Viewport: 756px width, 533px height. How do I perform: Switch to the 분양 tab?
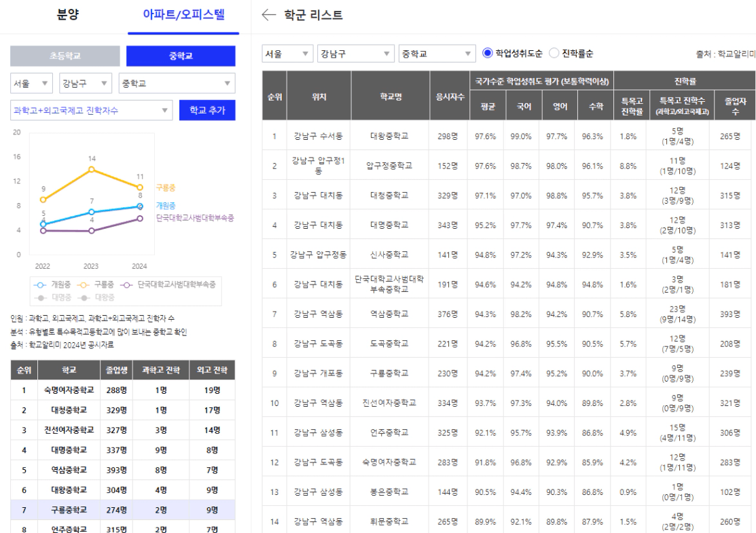tap(67, 14)
